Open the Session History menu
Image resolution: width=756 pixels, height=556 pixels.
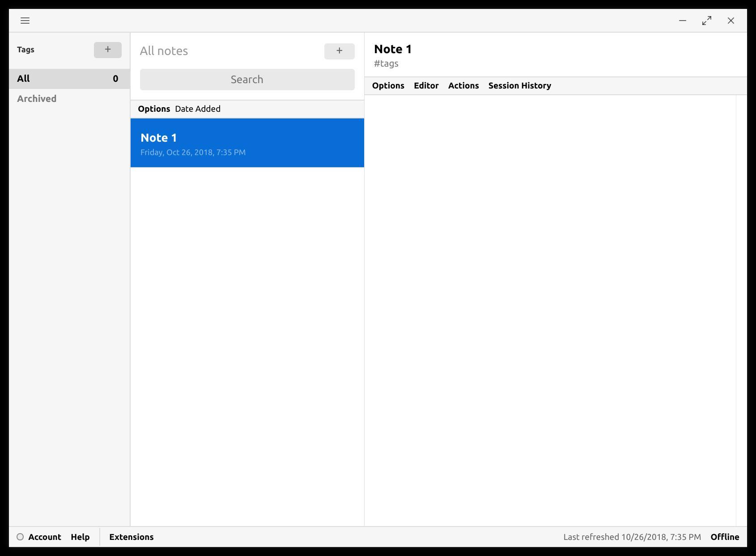pos(520,86)
